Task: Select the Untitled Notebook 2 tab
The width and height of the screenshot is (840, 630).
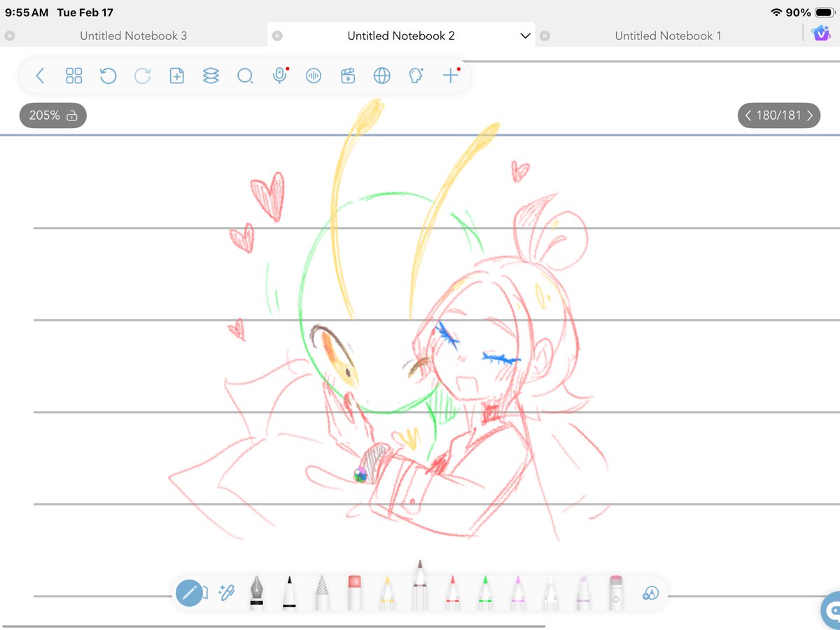Action: point(401,36)
